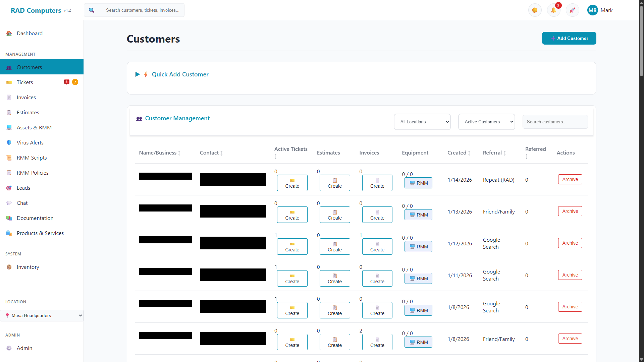The width and height of the screenshot is (644, 362).
Task: Open the All Locations dropdown
Action: coord(422,122)
